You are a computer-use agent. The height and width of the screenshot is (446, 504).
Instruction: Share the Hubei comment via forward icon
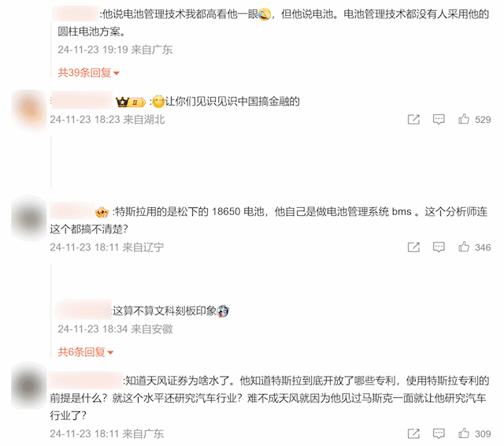point(413,119)
